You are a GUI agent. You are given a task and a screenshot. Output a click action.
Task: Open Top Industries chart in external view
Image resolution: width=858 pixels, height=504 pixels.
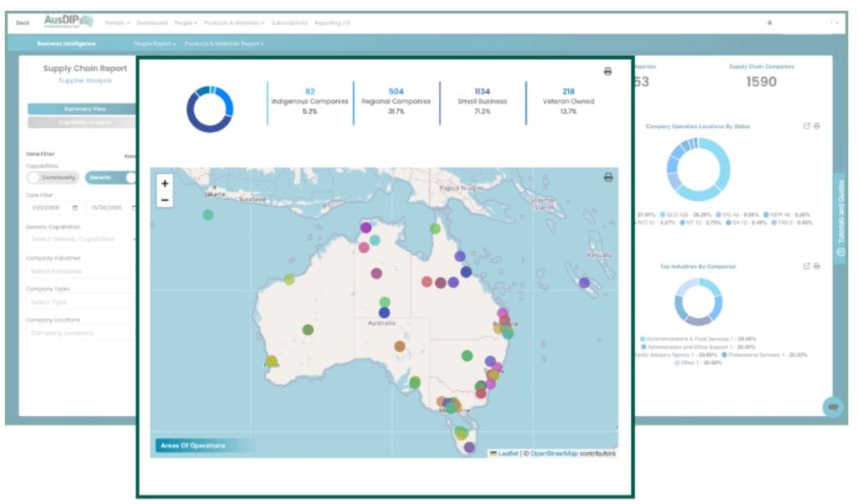click(805, 265)
